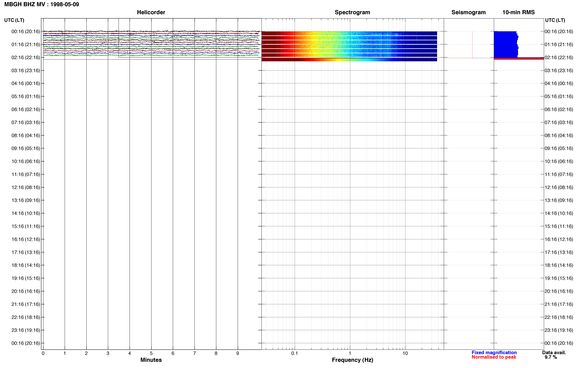Click "06:16 (02:16)" on the helicorder time axis
Viewport: 588px width, 368px height.
pos(26,109)
